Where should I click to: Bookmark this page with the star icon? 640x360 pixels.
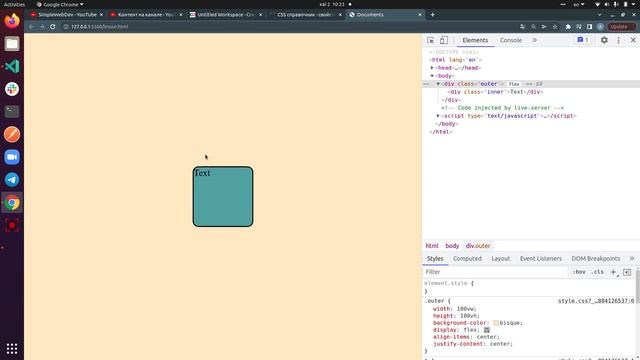[x=555, y=27]
